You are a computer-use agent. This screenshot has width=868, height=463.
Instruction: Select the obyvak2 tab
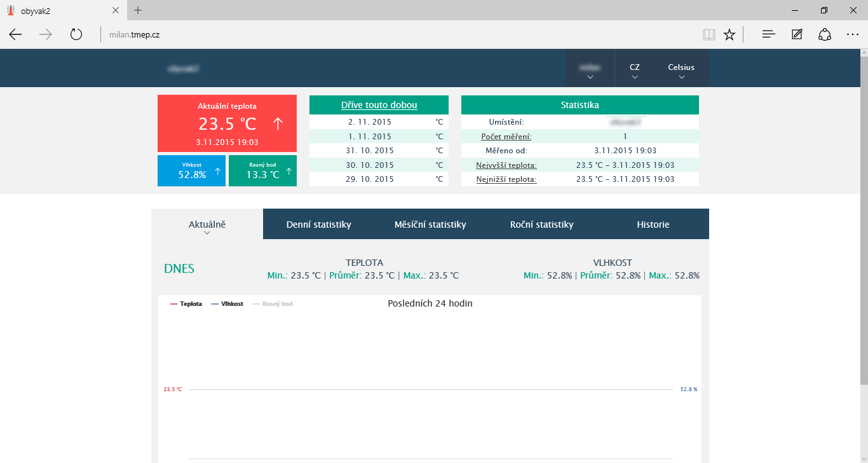coord(64,10)
